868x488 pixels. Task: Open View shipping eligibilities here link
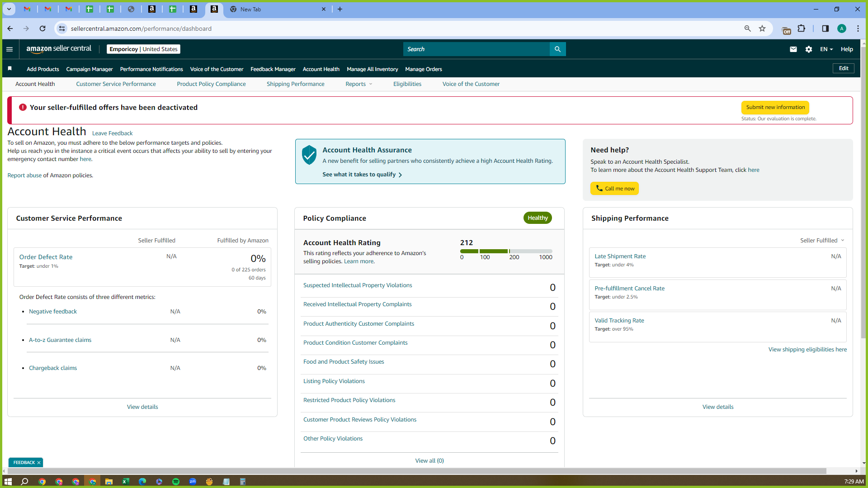pos(807,350)
